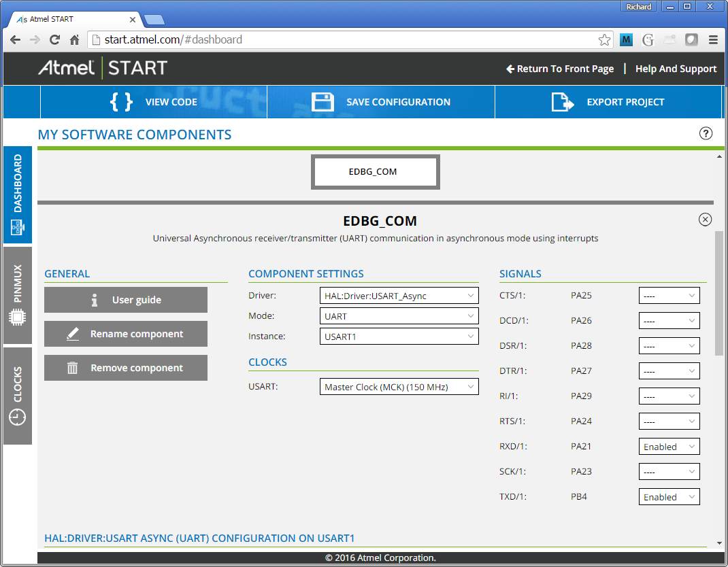Screen dimensions: 728x567
Task: Open help question mark icon
Action: pyautogui.click(x=706, y=134)
